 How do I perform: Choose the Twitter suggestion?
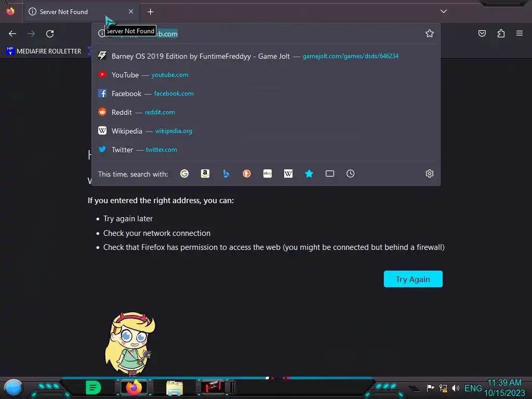coord(266,149)
